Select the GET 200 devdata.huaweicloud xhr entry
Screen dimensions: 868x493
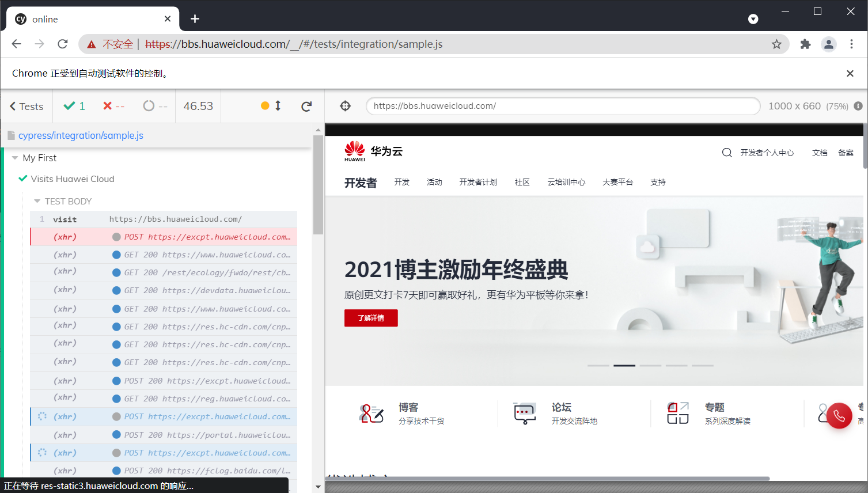[x=164, y=290]
